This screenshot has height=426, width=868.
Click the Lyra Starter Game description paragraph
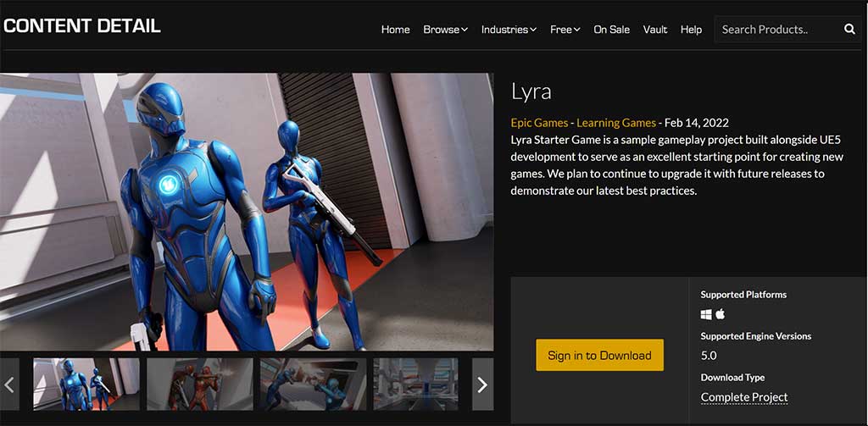click(676, 165)
